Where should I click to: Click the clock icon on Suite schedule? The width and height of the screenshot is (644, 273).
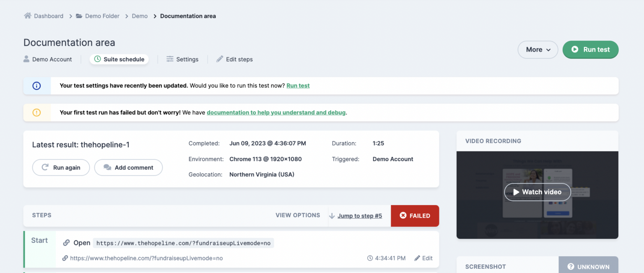pyautogui.click(x=97, y=59)
